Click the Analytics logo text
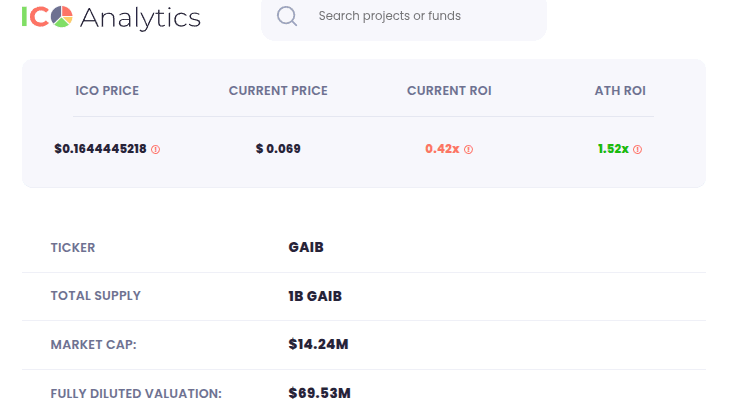The height and width of the screenshot is (405, 736). point(139,17)
